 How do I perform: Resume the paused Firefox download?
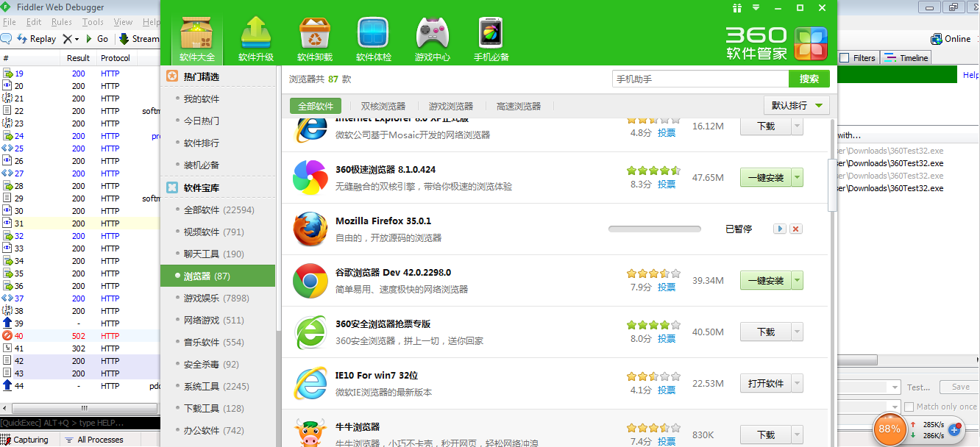point(780,229)
